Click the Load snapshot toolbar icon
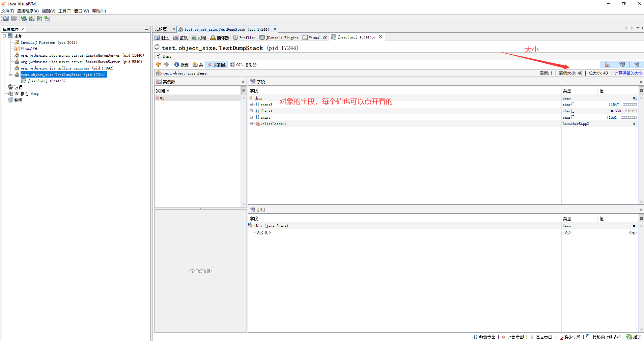The width and height of the screenshot is (644, 341). (6, 19)
